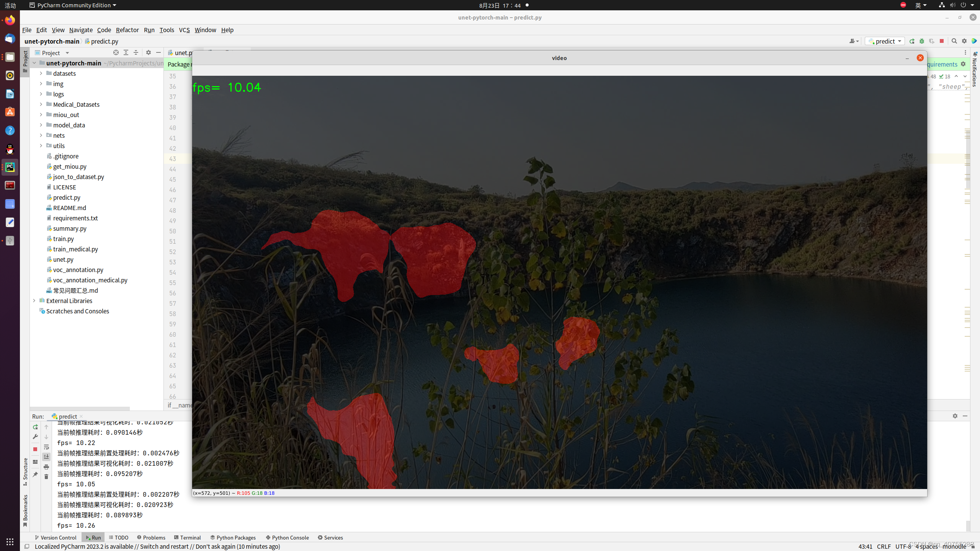Open Python Console tool tab
This screenshot has height=551, width=980.
(x=287, y=538)
